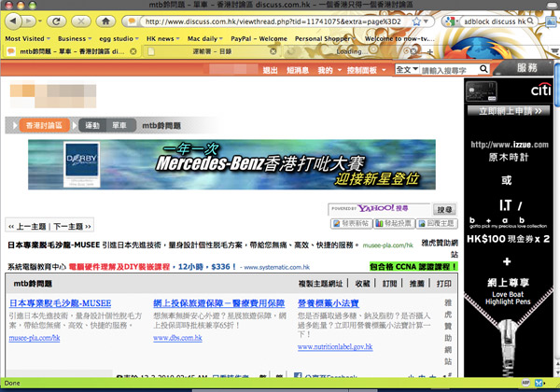560x392 pixels.
Task: Click the 服務 tab in the forum header
Action: (x=526, y=67)
